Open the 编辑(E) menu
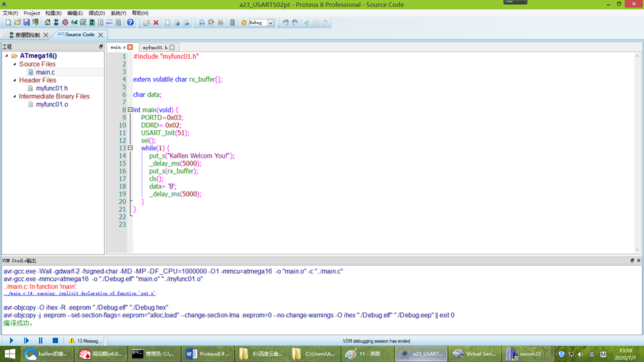The width and height of the screenshot is (644, 362). 75,13
